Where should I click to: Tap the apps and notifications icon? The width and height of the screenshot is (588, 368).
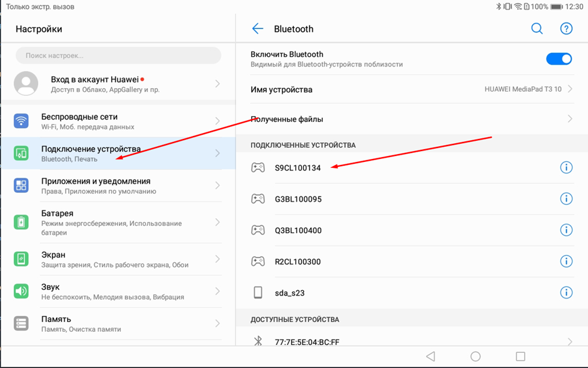21,186
